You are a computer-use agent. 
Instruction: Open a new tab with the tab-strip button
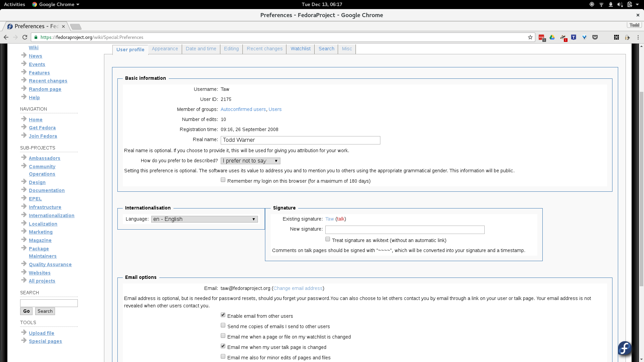click(x=76, y=26)
